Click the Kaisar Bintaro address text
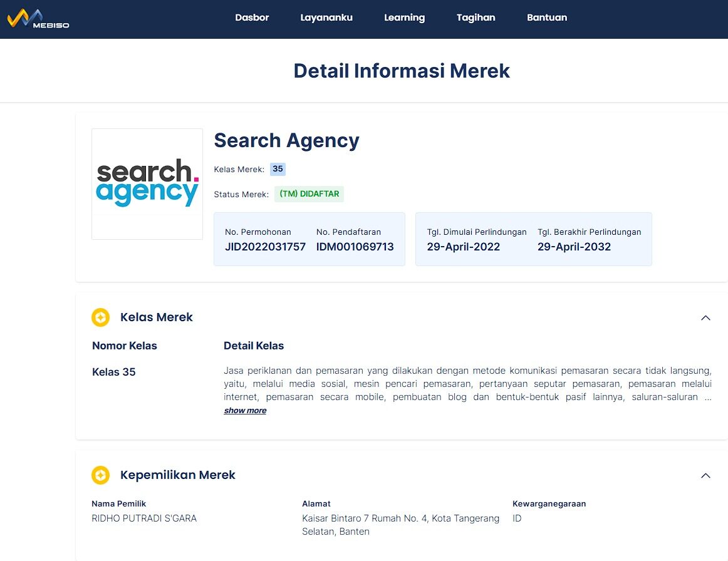This screenshot has width=728, height=561. (x=401, y=525)
